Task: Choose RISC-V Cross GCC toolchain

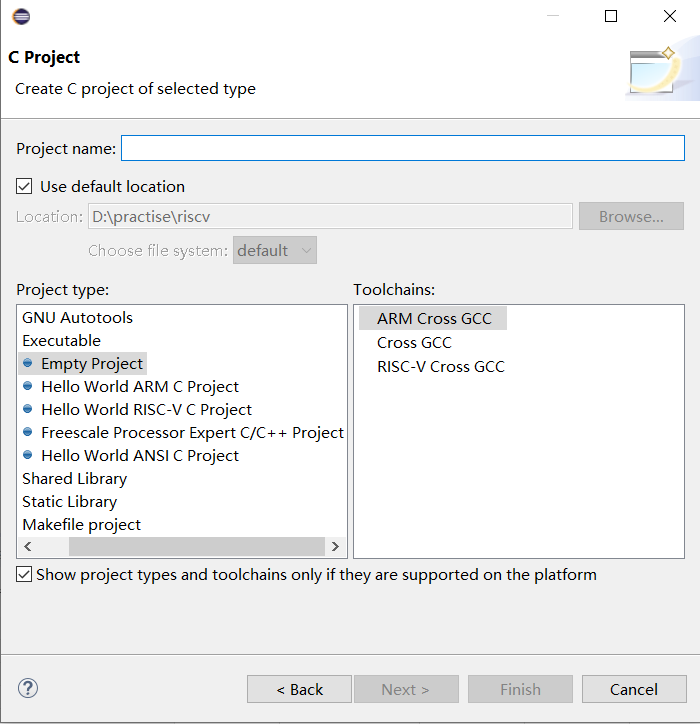Action: [441, 367]
